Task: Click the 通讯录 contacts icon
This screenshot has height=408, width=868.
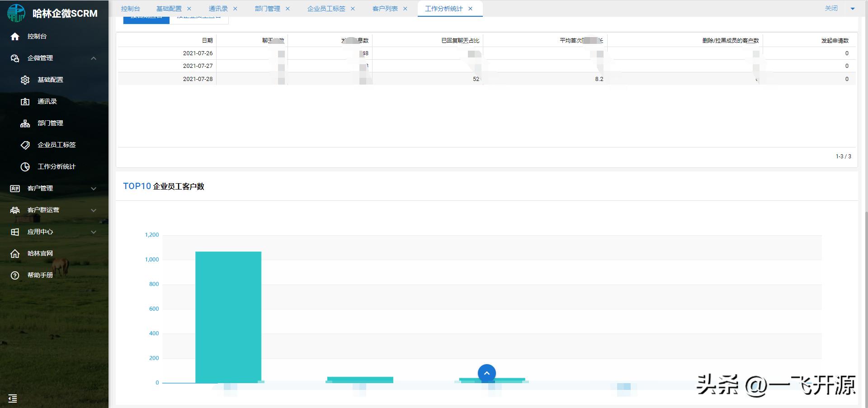Action: pyautogui.click(x=25, y=102)
